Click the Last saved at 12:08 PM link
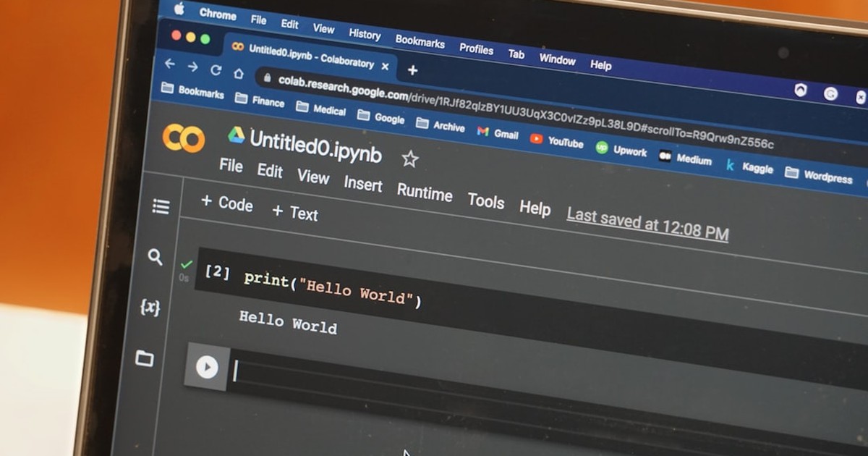This screenshot has width=868, height=456. (x=647, y=224)
